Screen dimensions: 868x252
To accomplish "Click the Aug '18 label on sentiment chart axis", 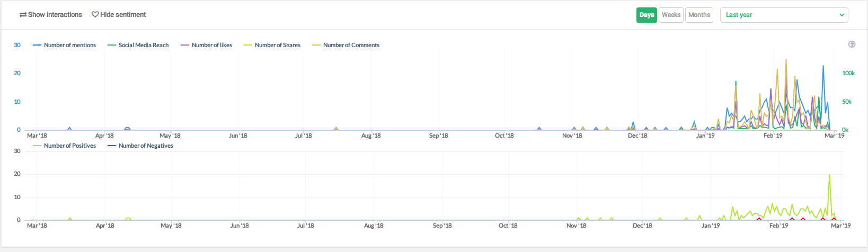I will tap(374, 226).
